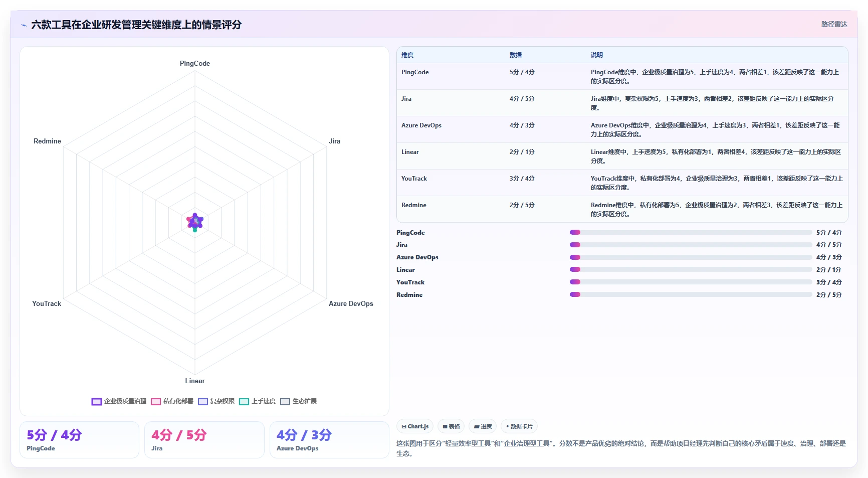Click the Redmine axis label on the radar chart
This screenshot has height=478, width=868.
pyautogui.click(x=47, y=141)
